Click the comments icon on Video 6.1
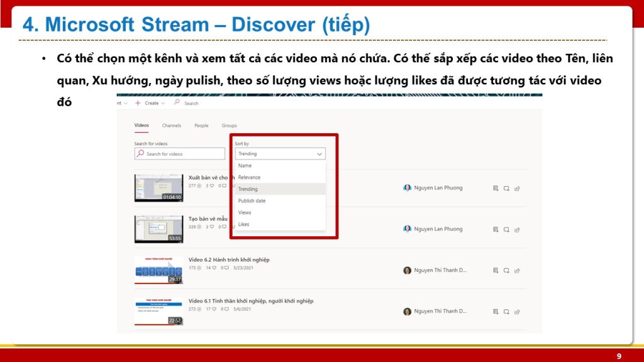The height and width of the screenshot is (362, 644). coord(226,309)
